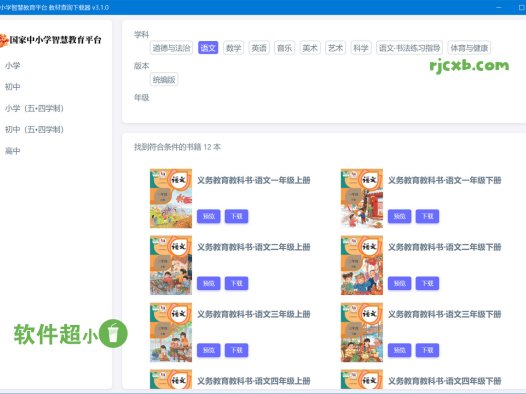Screen dimensions: 526x394
Task: Click the 版本 filter label
Action: click(141, 66)
